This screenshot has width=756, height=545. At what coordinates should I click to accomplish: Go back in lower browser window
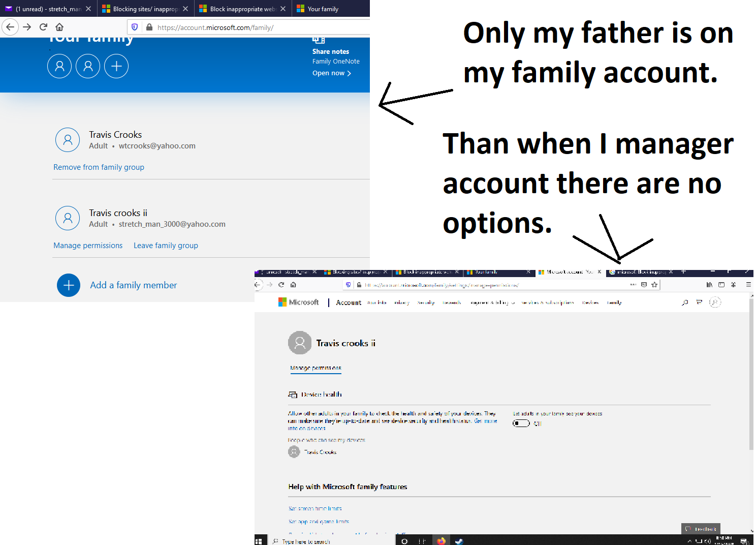click(x=258, y=285)
